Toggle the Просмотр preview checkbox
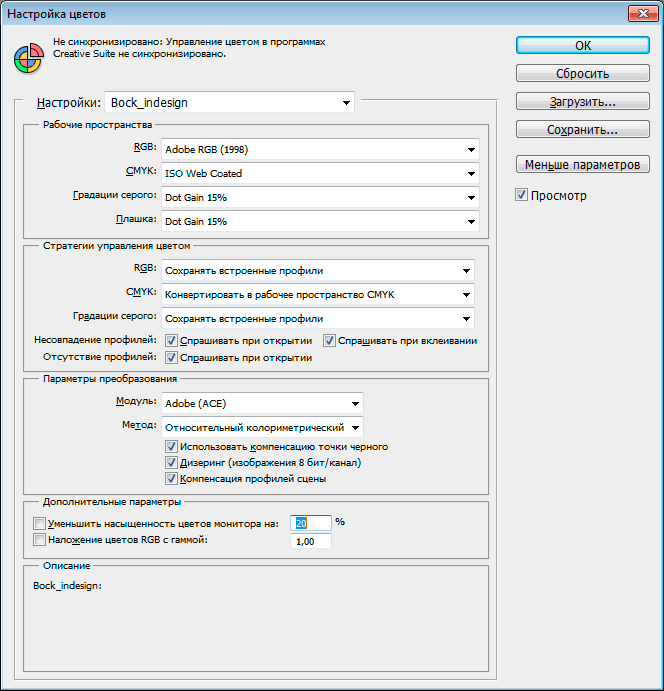 tap(521, 195)
